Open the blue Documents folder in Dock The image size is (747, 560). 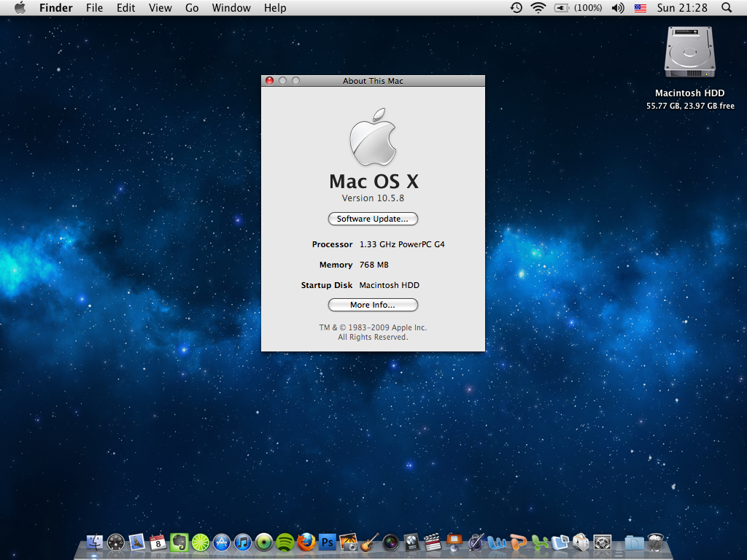pos(634,542)
